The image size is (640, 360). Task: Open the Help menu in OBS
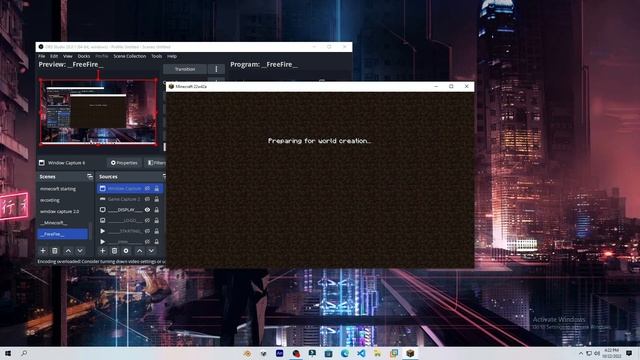point(172,56)
